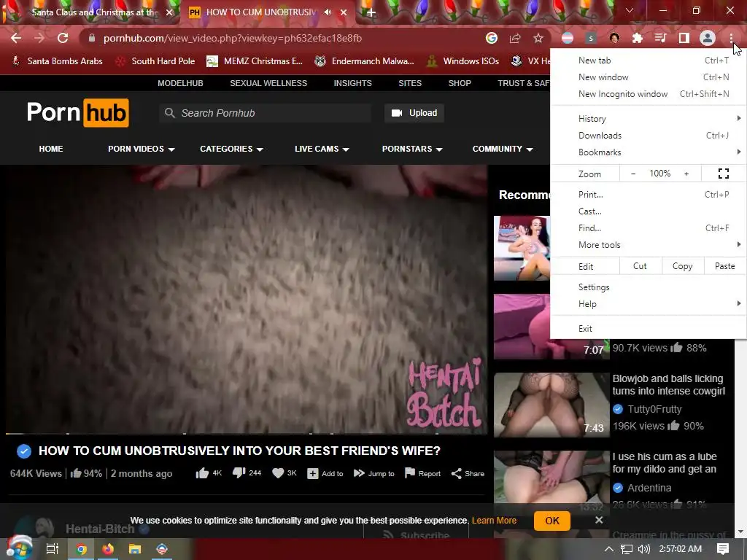Screen dimensions: 747x560
Task: Switch to the Santa Claus and Christmas tab
Action: tap(94, 12)
